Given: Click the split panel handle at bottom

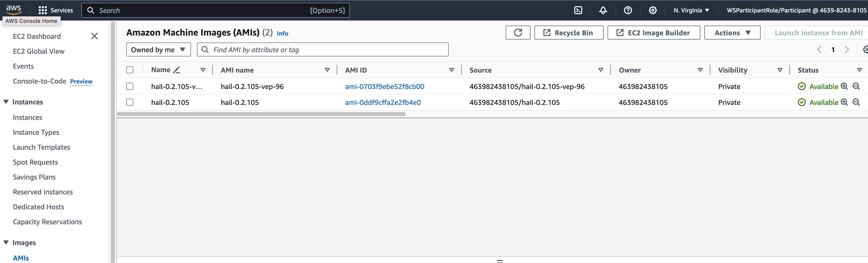Looking at the screenshot, I should (500, 261).
